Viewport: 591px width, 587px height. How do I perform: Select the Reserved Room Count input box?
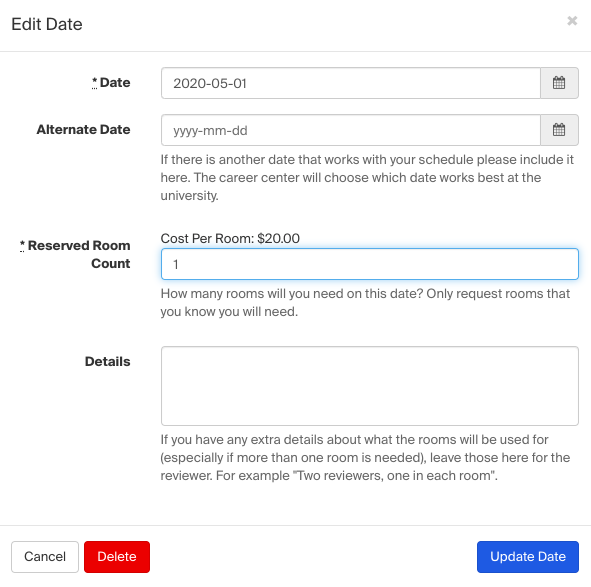(370, 264)
